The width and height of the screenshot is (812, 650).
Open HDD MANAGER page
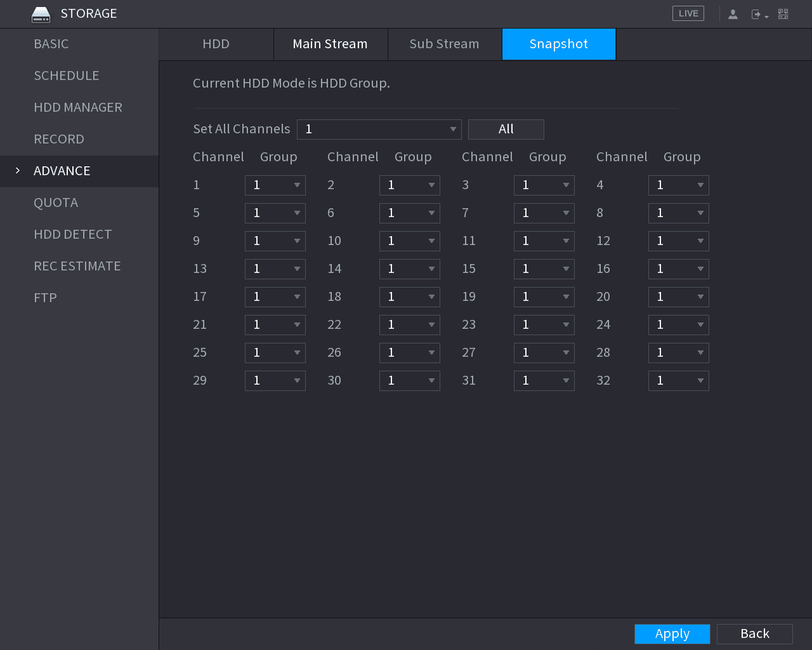[79, 107]
